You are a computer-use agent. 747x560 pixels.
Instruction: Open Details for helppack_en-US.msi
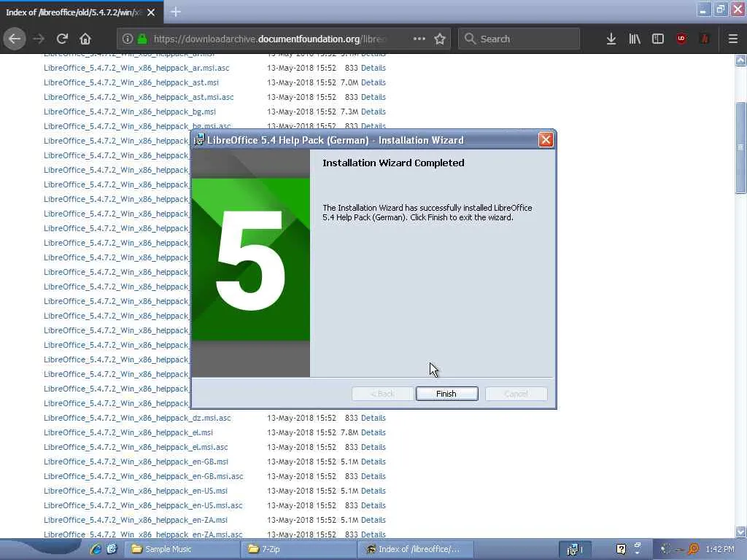click(373, 491)
